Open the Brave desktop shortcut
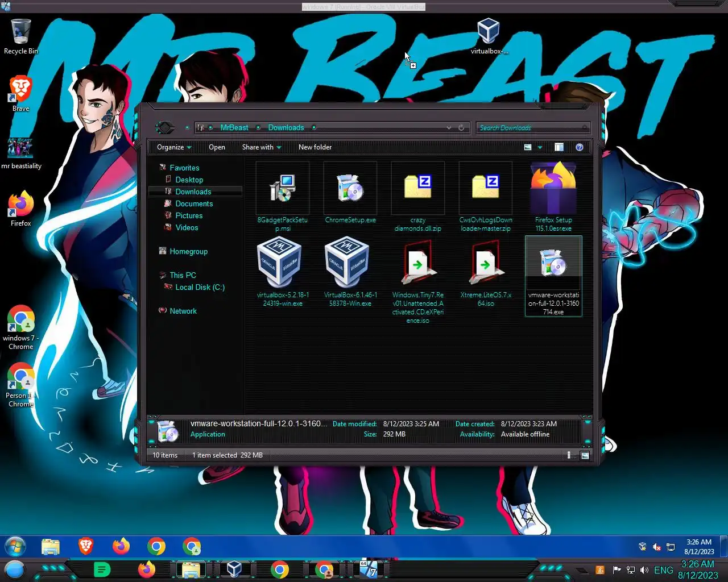 tap(20, 94)
